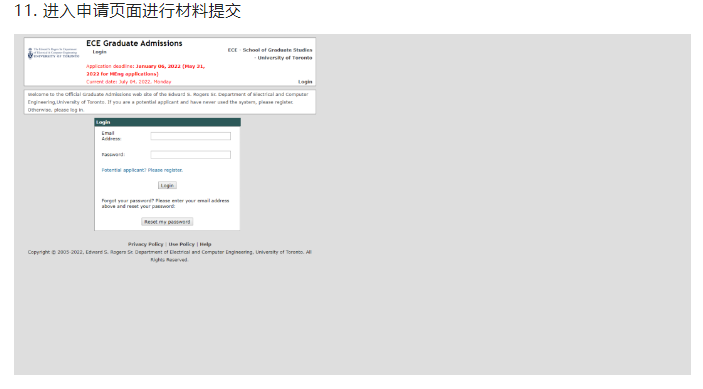Open the Help footer link
The image size is (703, 389).
pyautogui.click(x=205, y=244)
